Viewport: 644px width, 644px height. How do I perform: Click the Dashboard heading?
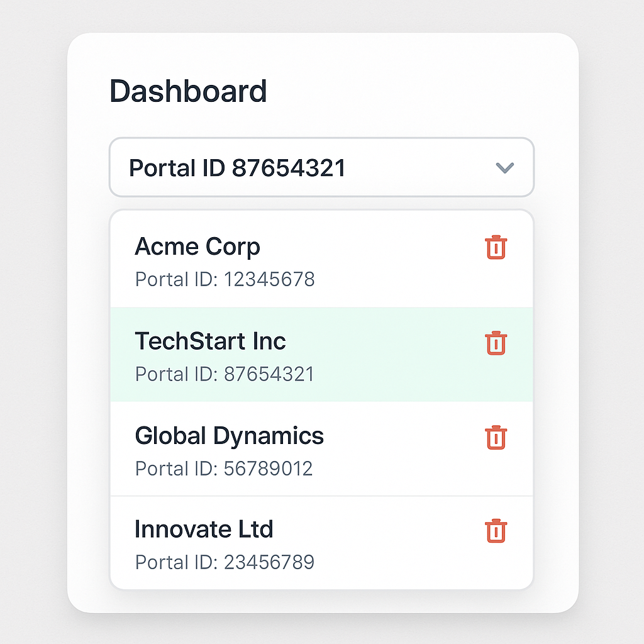tap(188, 91)
